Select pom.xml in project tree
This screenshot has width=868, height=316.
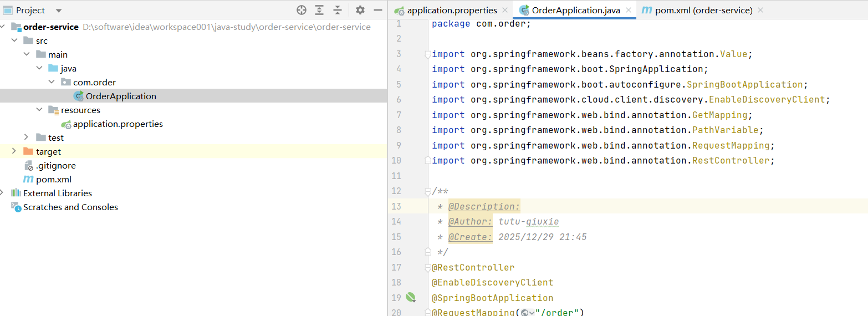pyautogui.click(x=193, y=179)
